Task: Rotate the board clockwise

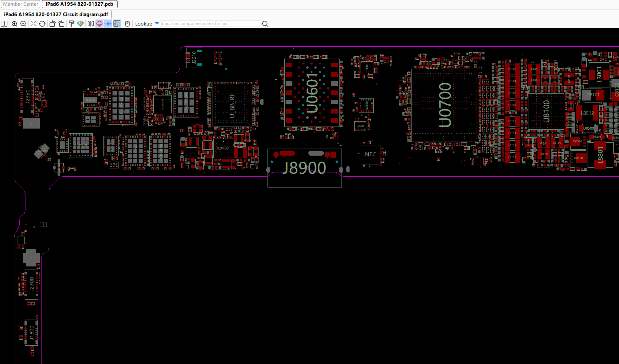Action: pyautogui.click(x=62, y=24)
